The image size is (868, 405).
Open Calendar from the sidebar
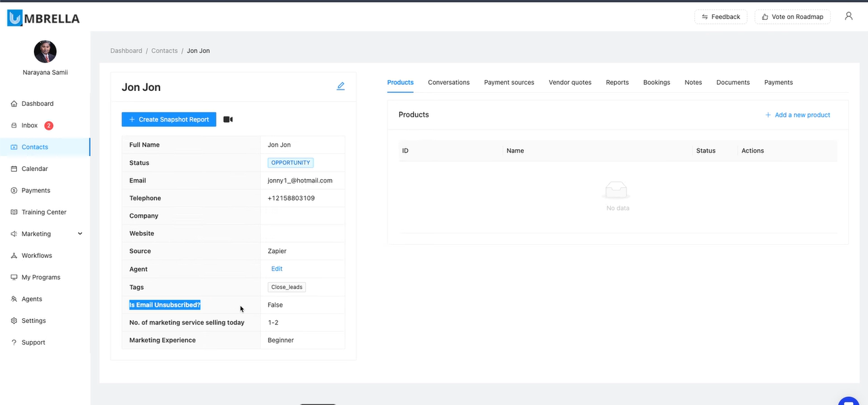point(45,169)
